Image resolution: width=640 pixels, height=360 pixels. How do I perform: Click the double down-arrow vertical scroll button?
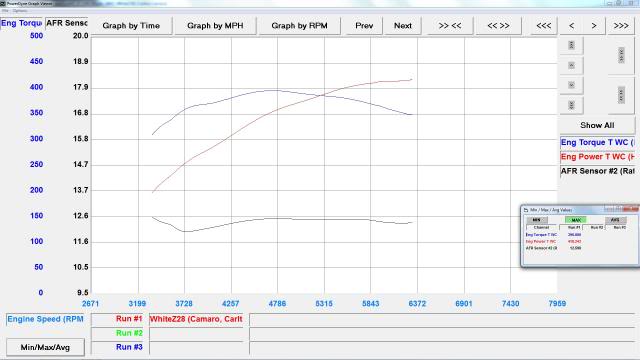pos(571,105)
